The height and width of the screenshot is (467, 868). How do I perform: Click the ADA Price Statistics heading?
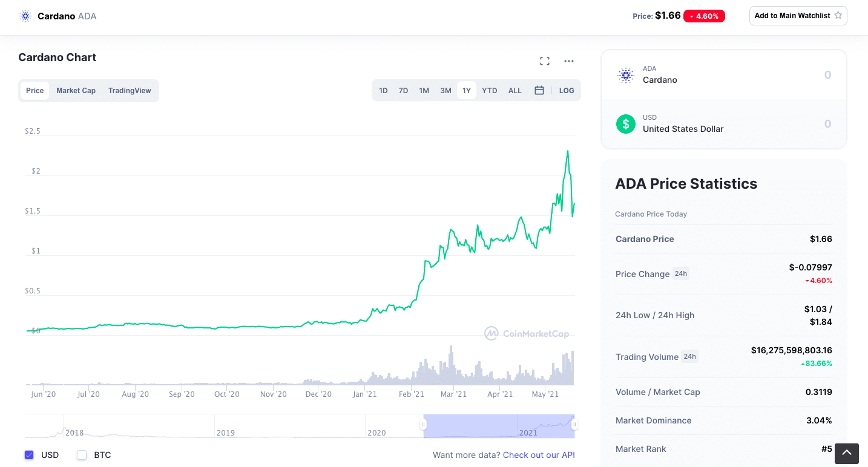(686, 184)
